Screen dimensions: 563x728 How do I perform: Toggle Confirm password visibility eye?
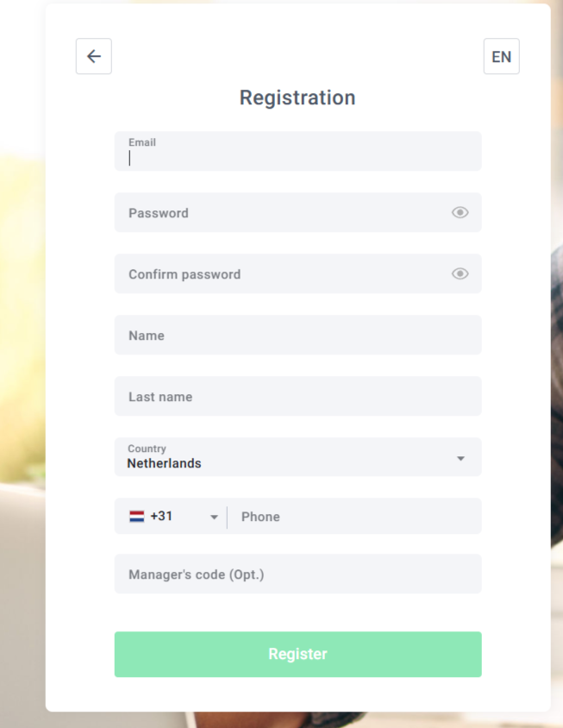(x=460, y=273)
